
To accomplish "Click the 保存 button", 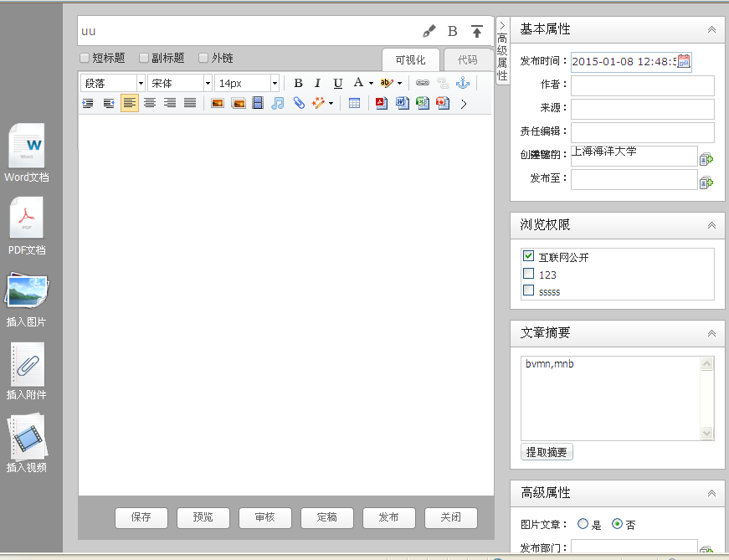I will 141,517.
